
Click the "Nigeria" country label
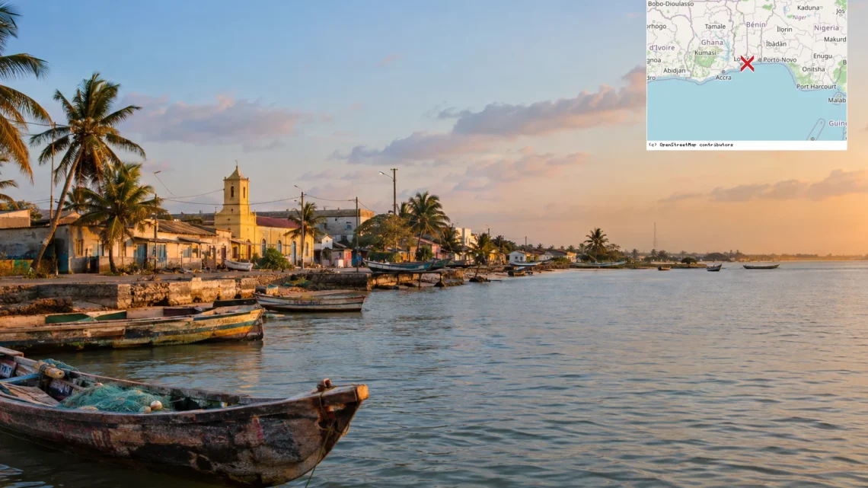coord(826,27)
